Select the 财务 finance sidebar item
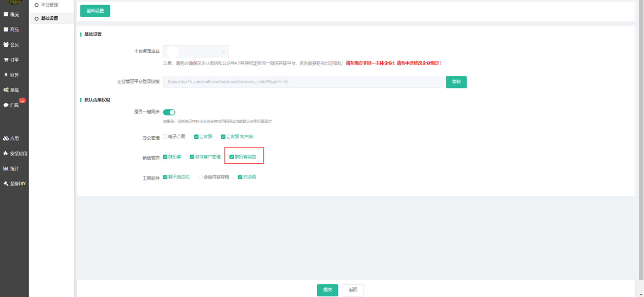Image resolution: width=644 pixels, height=297 pixels. coord(11,75)
